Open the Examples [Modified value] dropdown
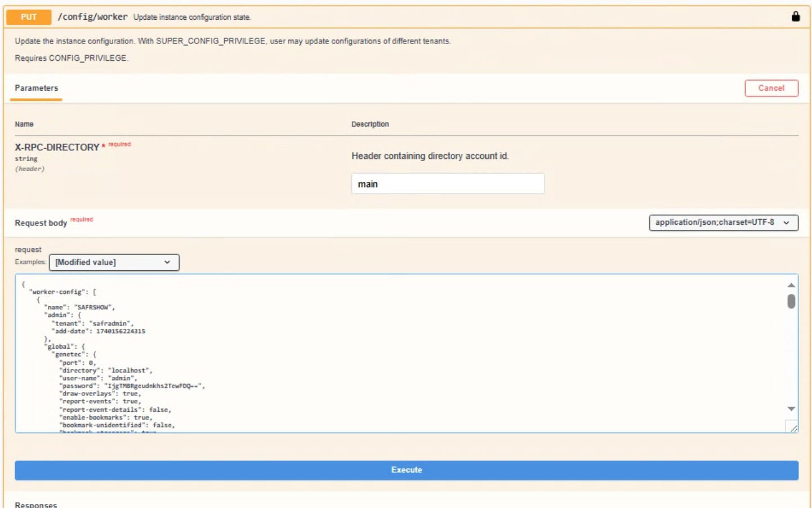Screen dimensions: 812x508 [114, 262]
